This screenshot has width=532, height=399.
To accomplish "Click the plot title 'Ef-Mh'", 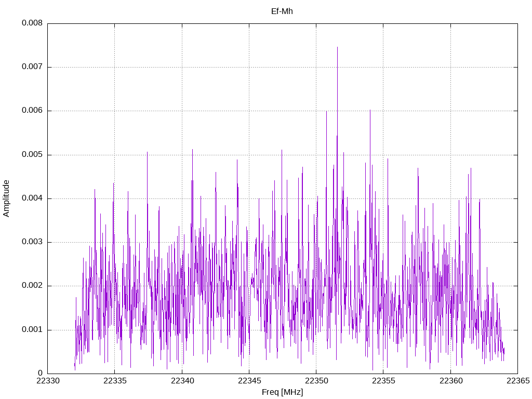I will coord(282,11).
